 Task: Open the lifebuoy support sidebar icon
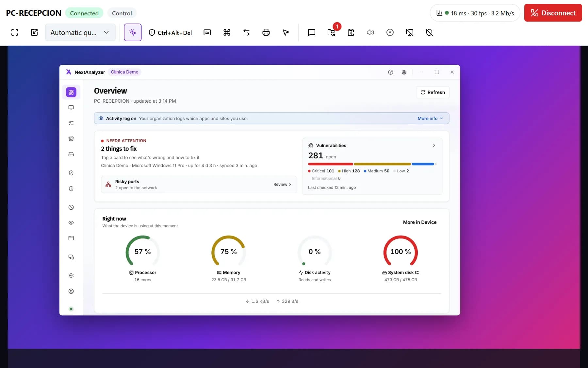(71, 291)
